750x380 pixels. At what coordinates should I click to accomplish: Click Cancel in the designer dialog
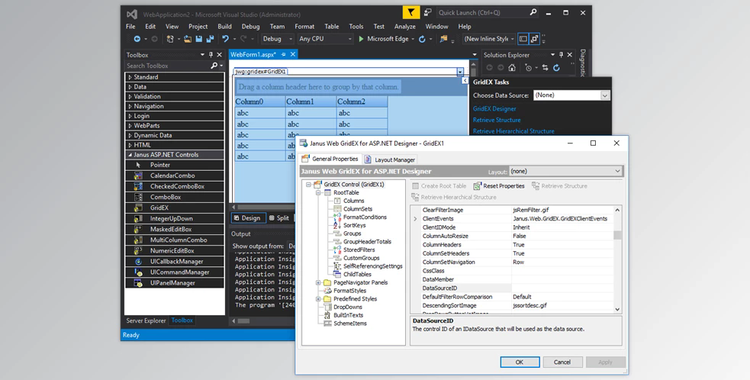(562, 362)
